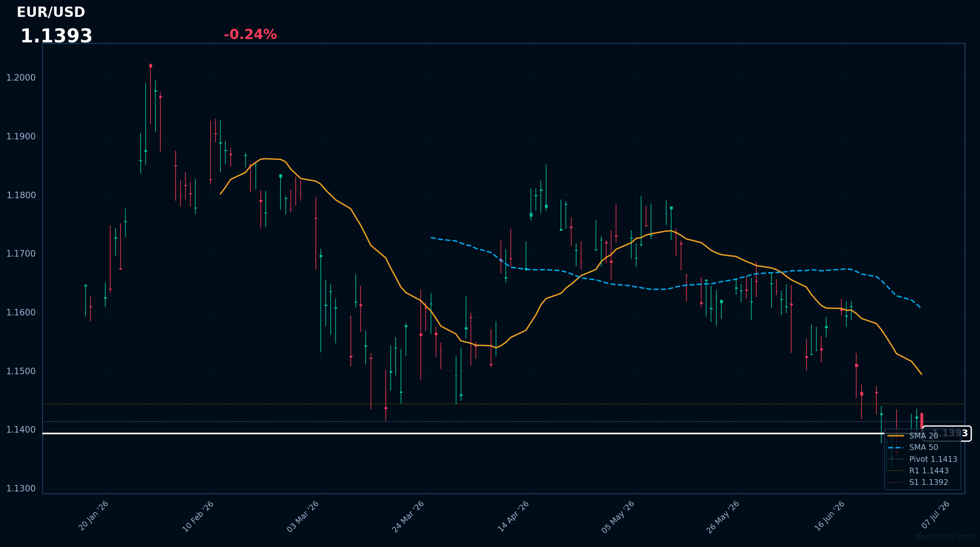Click the 1.2000 y-axis label
The width and height of the screenshot is (980, 547).
click(x=21, y=78)
